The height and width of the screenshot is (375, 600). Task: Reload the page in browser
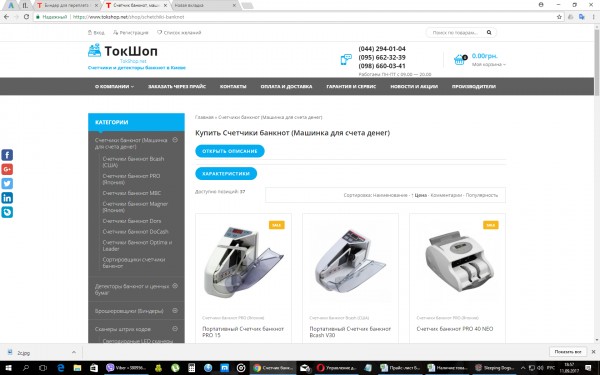26,17
